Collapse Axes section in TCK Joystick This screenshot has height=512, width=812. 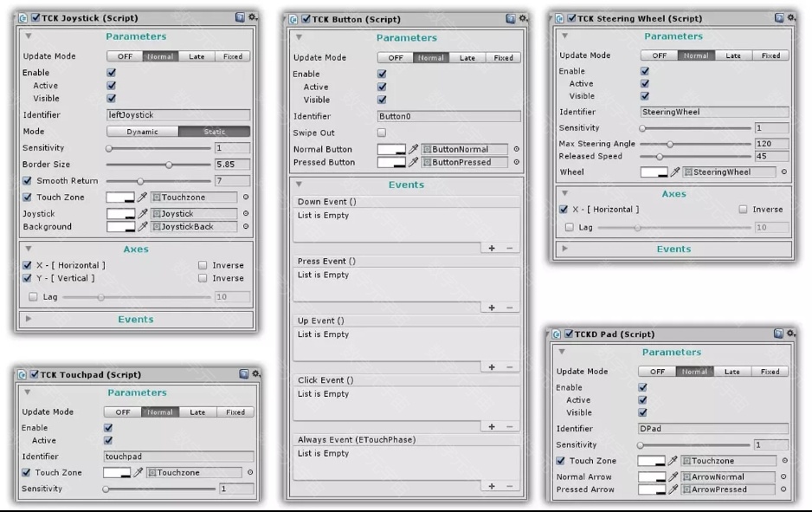point(29,249)
